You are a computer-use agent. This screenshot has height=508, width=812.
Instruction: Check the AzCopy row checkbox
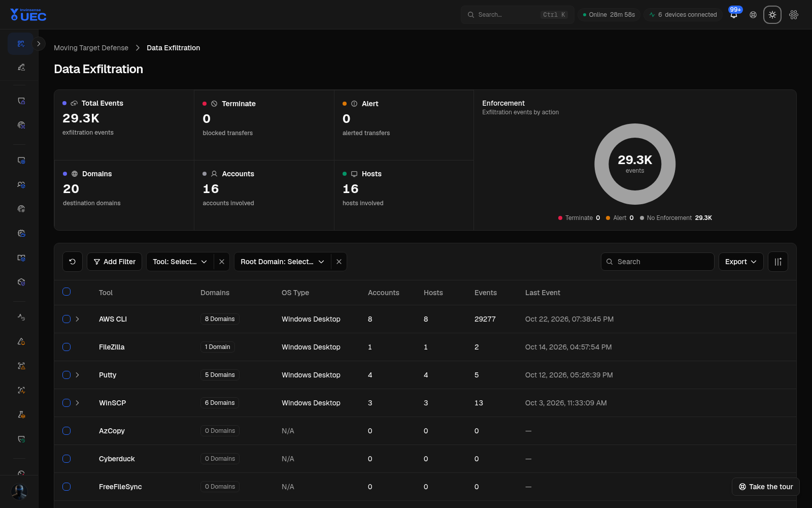[x=66, y=431]
